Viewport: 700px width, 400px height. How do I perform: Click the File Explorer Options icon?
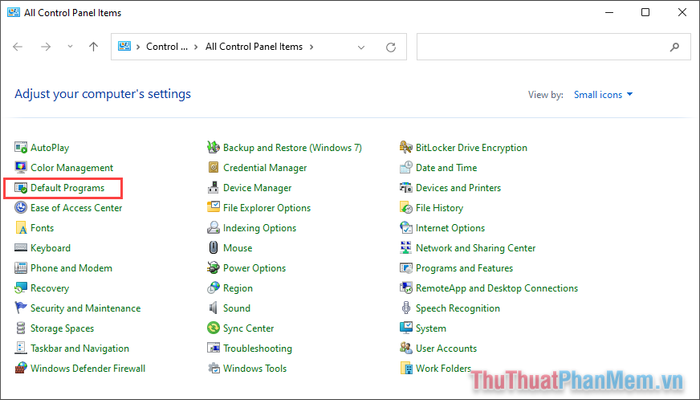213,208
